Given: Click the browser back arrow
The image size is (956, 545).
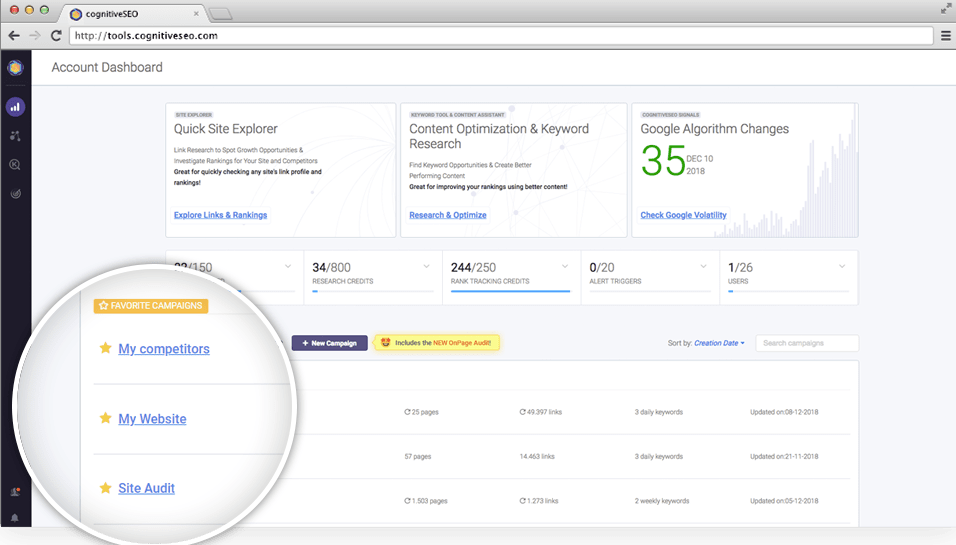Looking at the screenshot, I should click(x=14, y=35).
